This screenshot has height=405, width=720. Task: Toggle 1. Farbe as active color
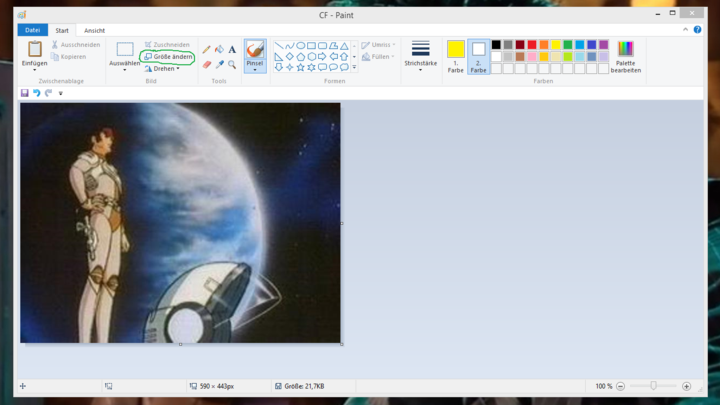click(x=456, y=56)
